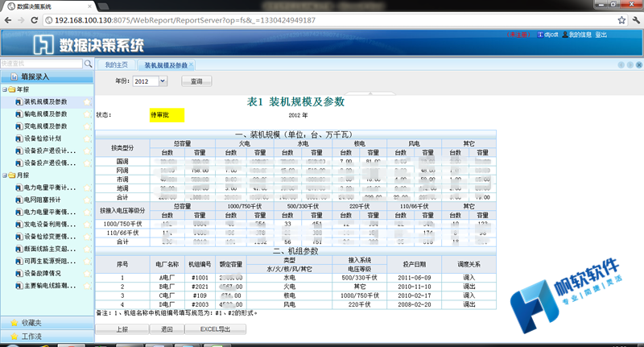Image resolution: width=644 pixels, height=347 pixels.
Task: Click the tab strip previous arrow icon
Action: point(621,65)
